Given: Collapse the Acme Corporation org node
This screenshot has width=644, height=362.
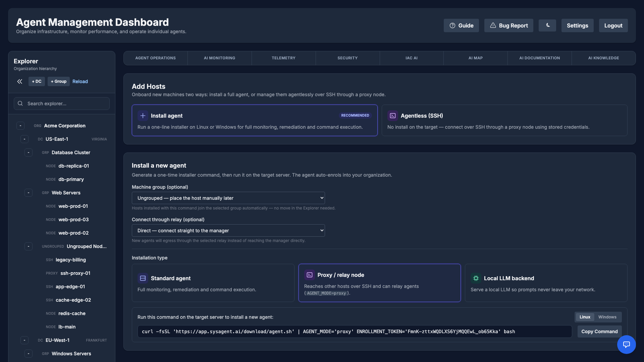Looking at the screenshot, I should click(20, 126).
